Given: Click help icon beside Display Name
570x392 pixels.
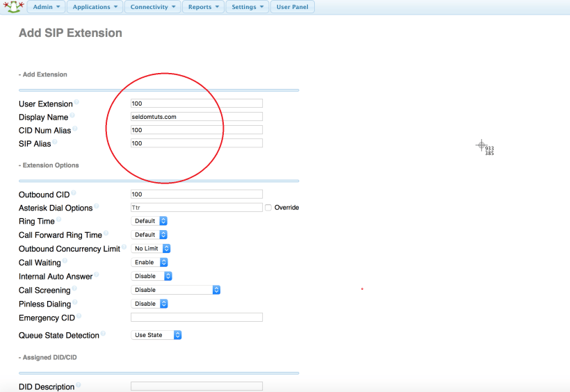Looking at the screenshot, I should click(72, 115).
